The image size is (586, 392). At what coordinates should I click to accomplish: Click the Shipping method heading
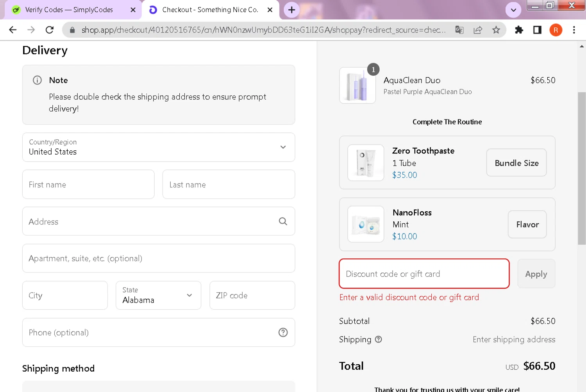click(58, 368)
